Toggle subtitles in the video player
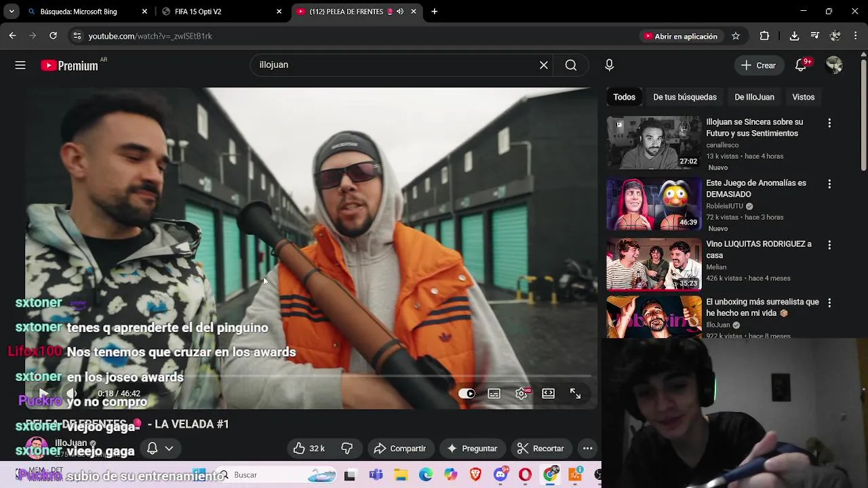 pyautogui.click(x=494, y=393)
